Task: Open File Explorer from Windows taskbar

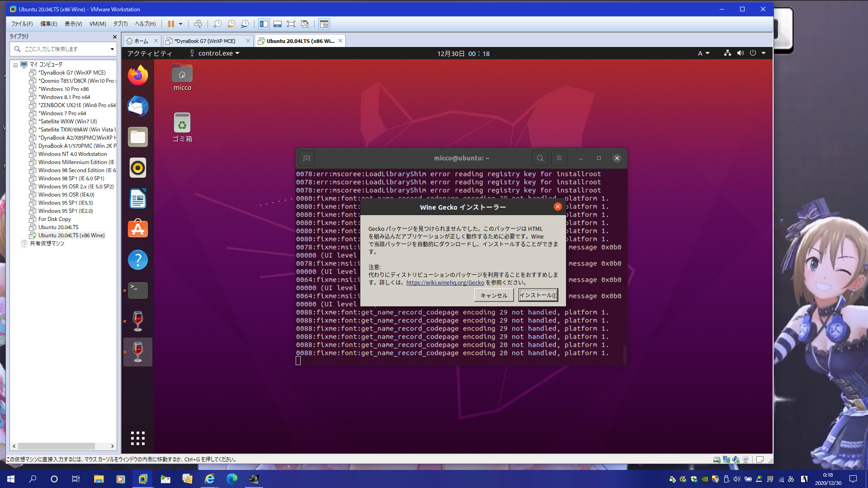Action: tap(99, 479)
